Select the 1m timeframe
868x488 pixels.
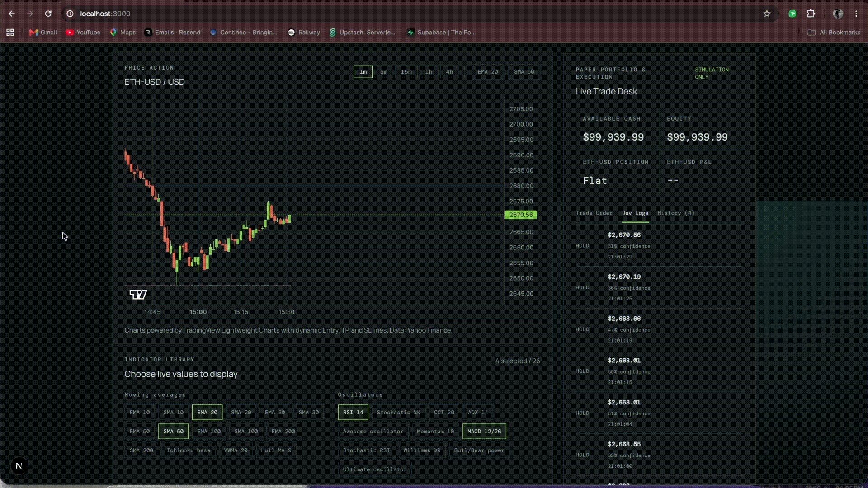point(363,72)
